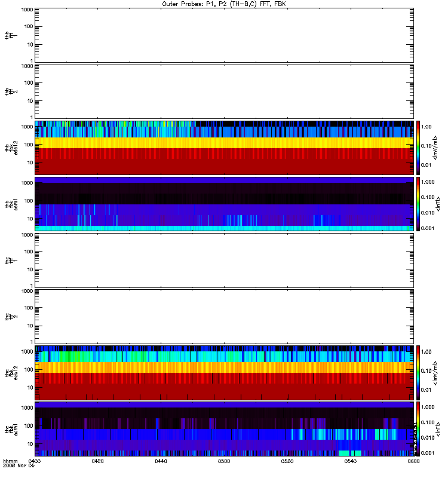Click the empty thc fff 1 plot panel

(224, 261)
